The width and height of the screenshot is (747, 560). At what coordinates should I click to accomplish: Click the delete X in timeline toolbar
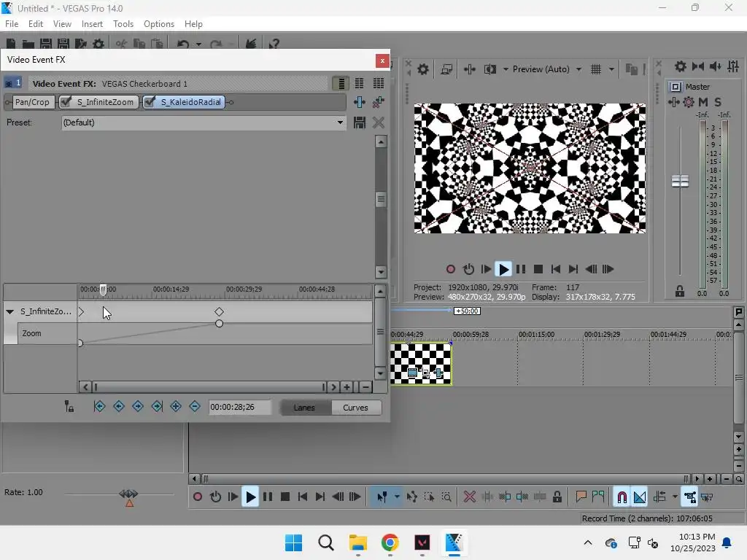click(470, 497)
